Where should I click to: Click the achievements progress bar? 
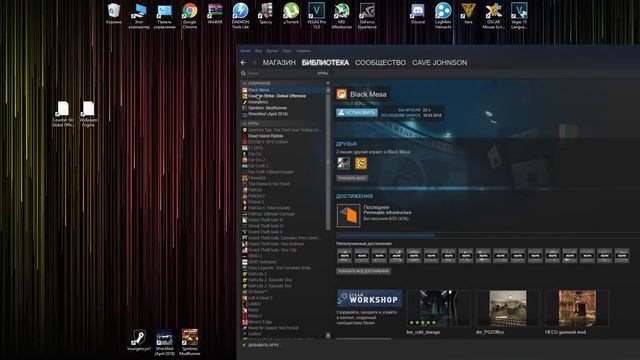(482, 236)
